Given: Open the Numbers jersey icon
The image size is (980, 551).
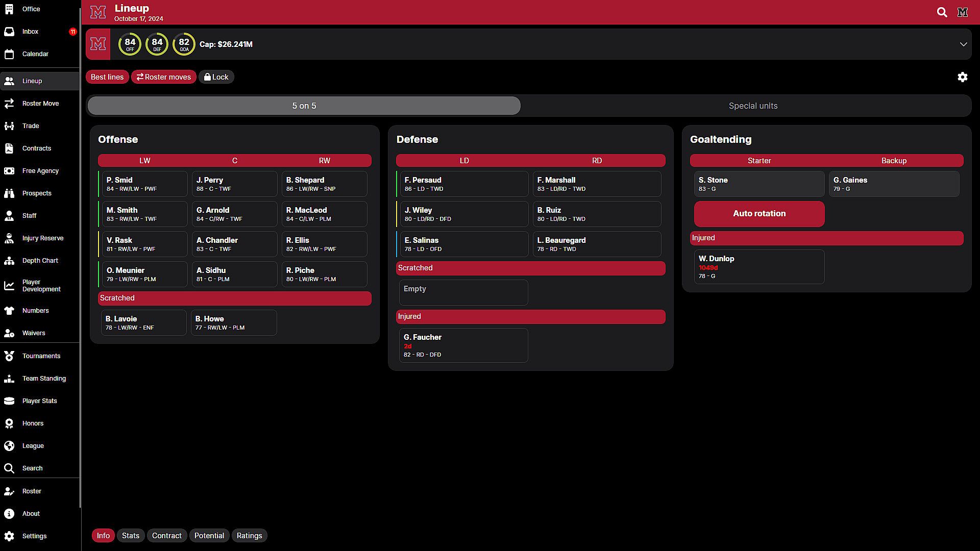Looking at the screenshot, I should pos(9,311).
